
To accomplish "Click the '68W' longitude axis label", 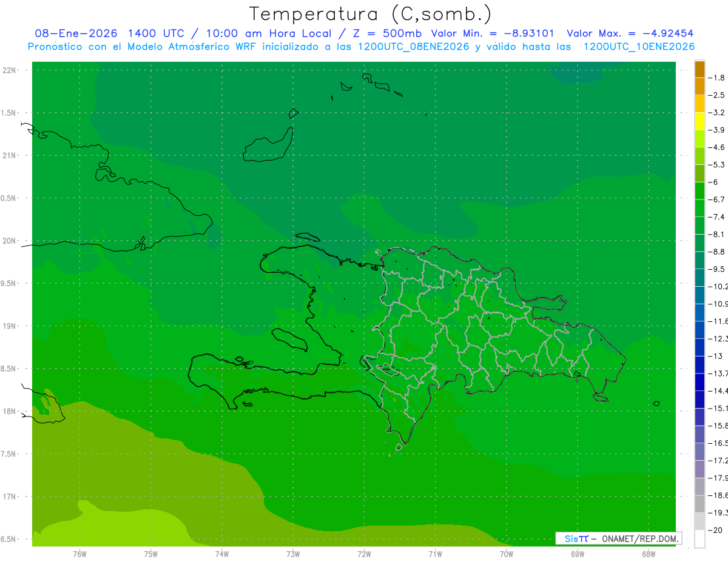I will [649, 554].
